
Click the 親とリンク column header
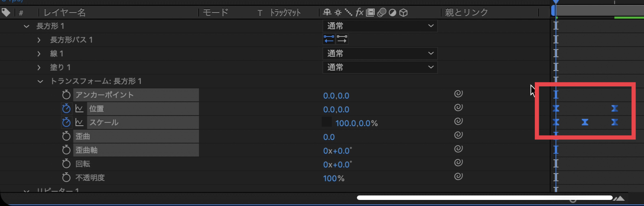(x=467, y=13)
